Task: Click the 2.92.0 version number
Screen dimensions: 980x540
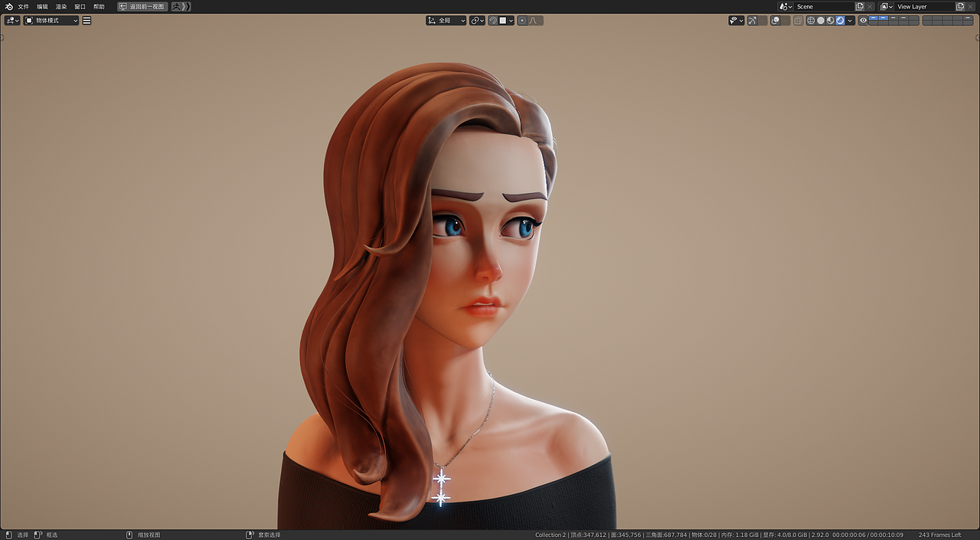Action: click(x=818, y=535)
